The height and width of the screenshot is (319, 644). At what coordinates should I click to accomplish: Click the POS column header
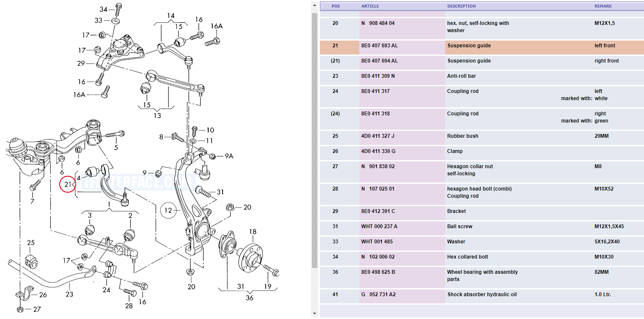click(336, 6)
